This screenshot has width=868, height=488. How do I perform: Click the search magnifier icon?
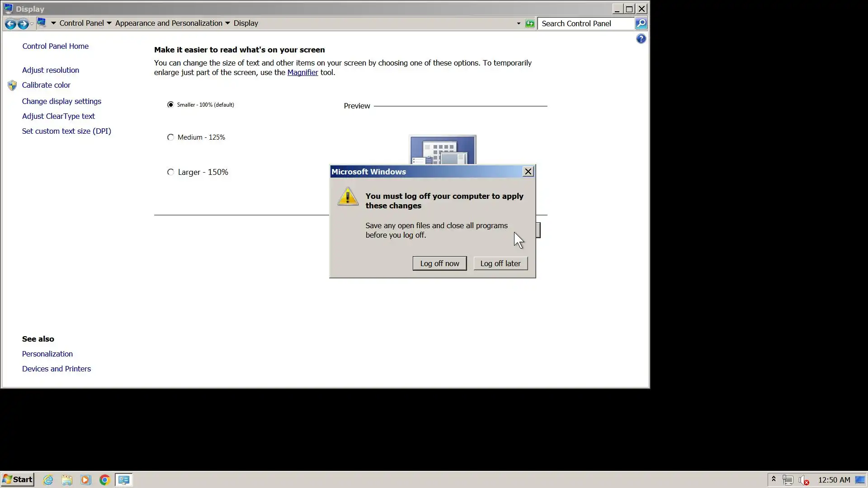[641, 23]
